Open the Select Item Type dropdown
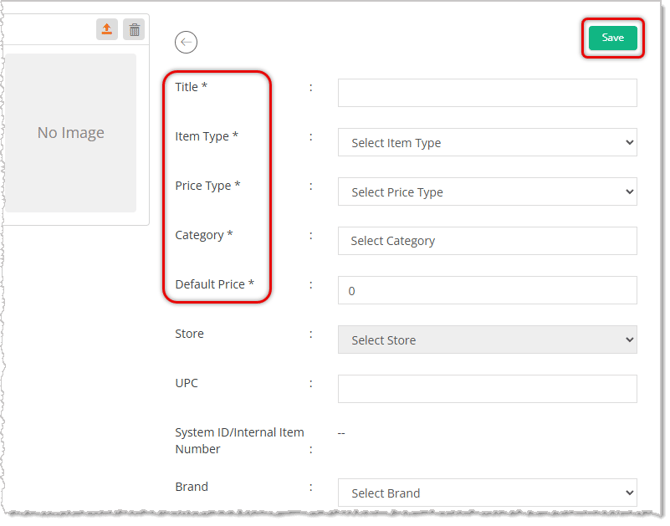This screenshot has height=526, width=670. click(488, 142)
